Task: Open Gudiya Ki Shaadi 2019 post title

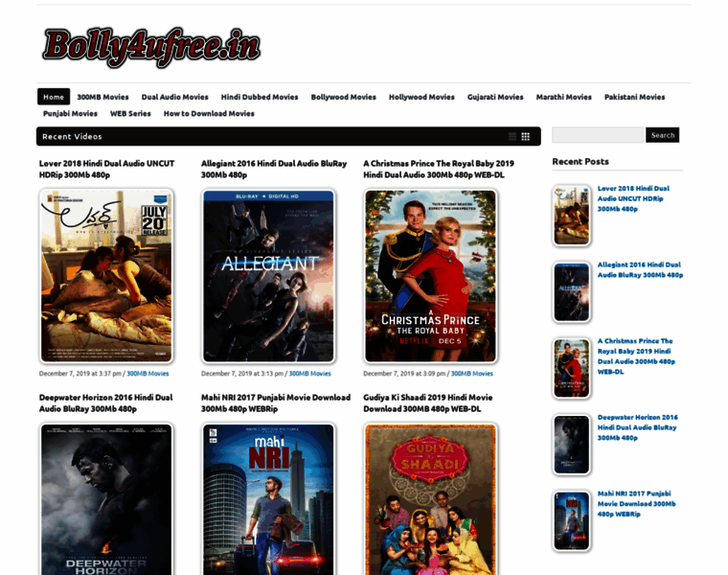Action: pos(428,403)
